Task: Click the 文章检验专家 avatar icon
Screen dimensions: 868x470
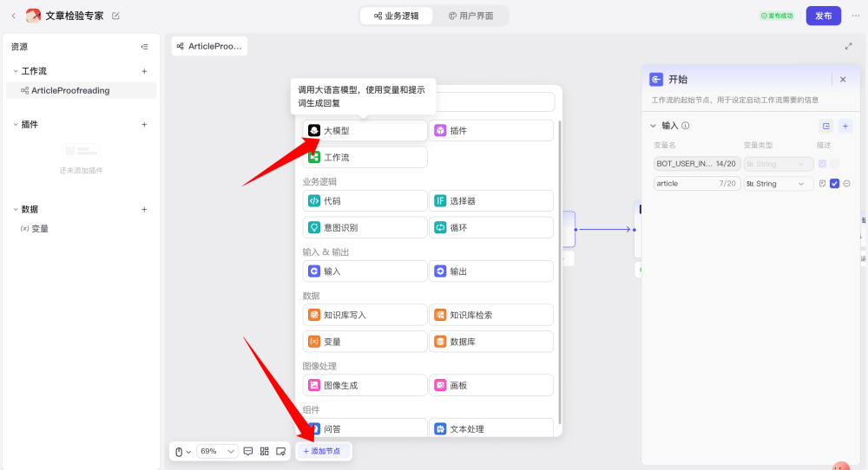Action: point(33,16)
